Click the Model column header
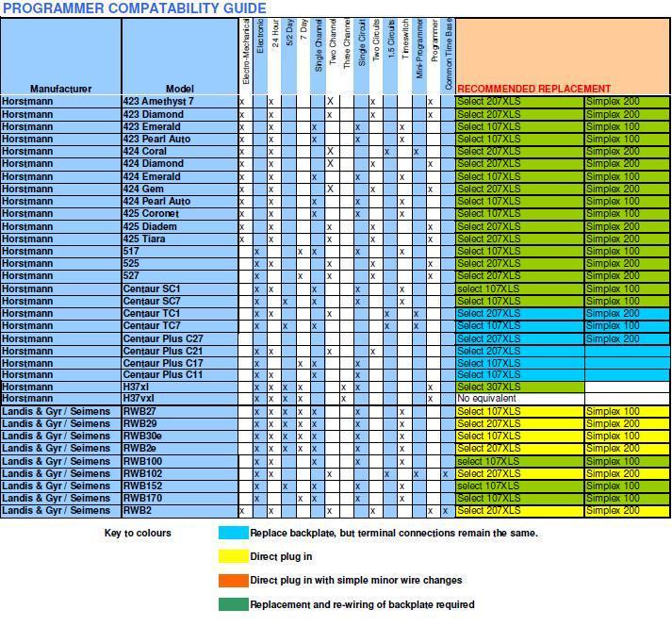The image size is (672, 626). coord(178,89)
